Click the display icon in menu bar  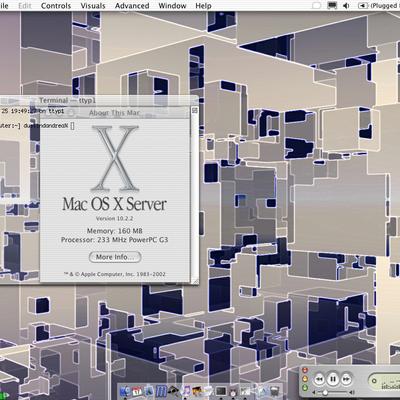coord(332,6)
